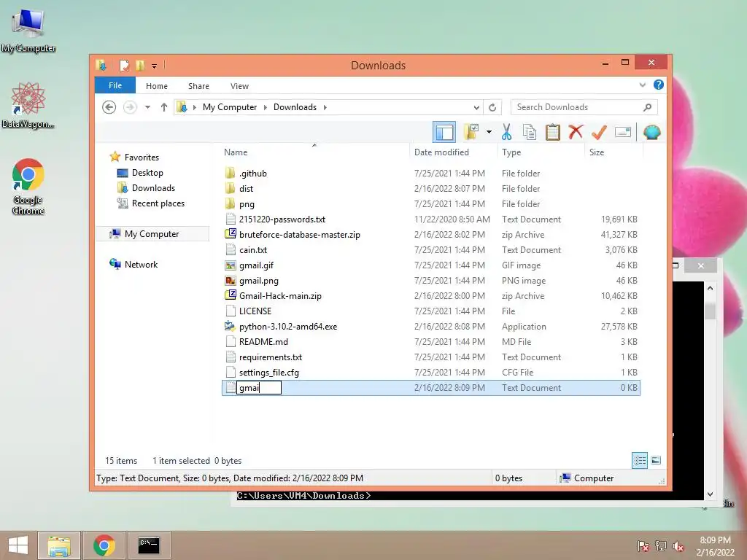Select the LICENSE file
This screenshot has width=747, height=560.
click(x=255, y=311)
